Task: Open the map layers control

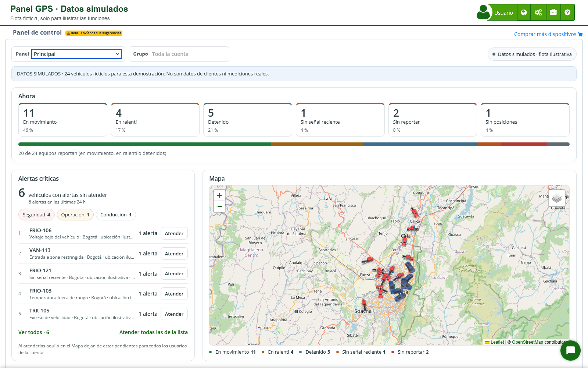Action: (x=557, y=198)
